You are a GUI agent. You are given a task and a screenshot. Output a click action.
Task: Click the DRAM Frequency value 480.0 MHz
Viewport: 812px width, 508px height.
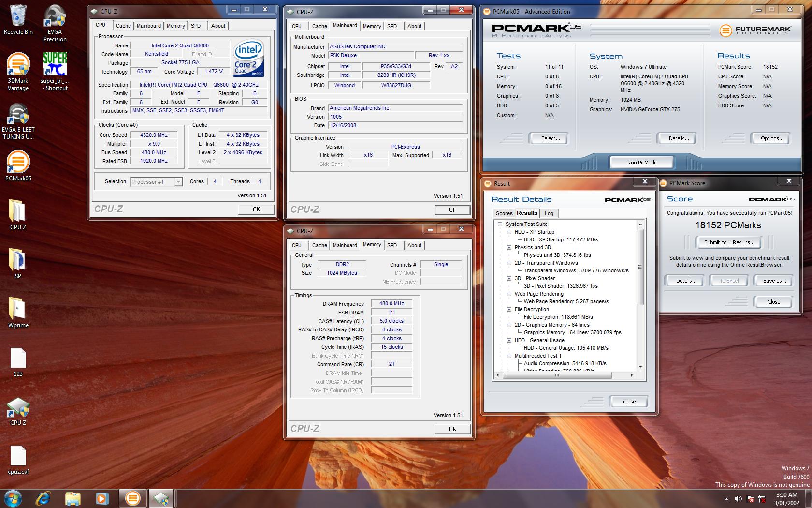point(391,304)
